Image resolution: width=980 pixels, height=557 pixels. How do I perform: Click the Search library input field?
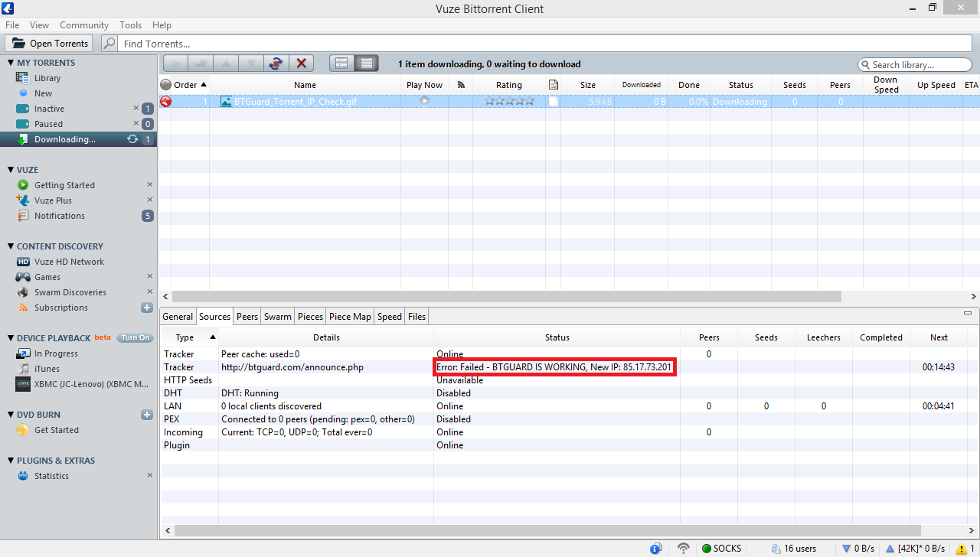click(913, 65)
